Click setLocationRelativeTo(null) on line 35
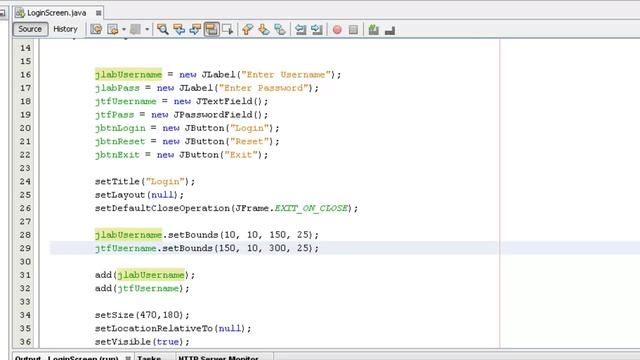 pyautogui.click(x=173, y=329)
